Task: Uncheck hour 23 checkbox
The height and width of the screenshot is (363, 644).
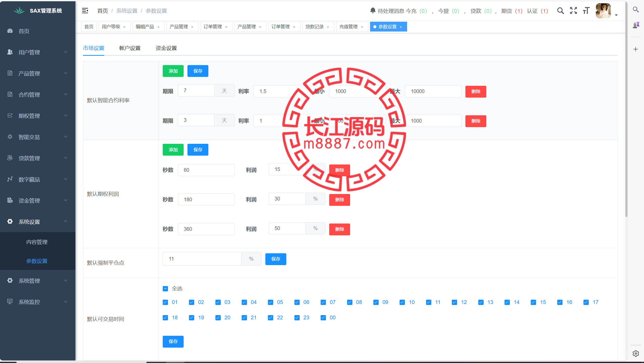Action: (297, 318)
